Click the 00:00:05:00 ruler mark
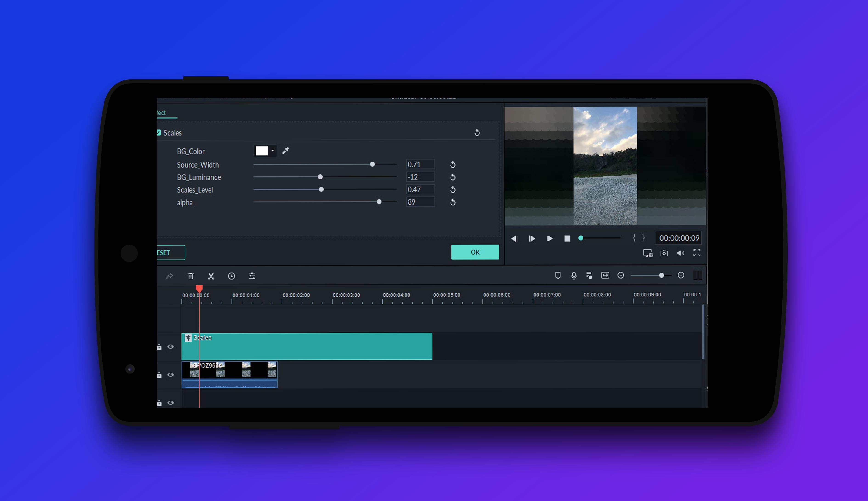This screenshot has height=501, width=868. pyautogui.click(x=447, y=295)
